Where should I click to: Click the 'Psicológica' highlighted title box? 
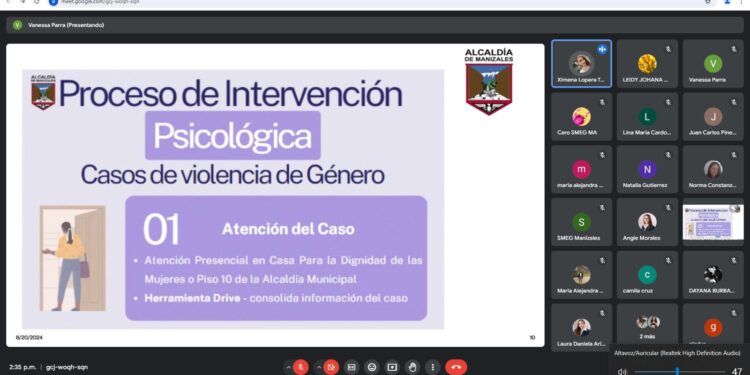point(233,135)
